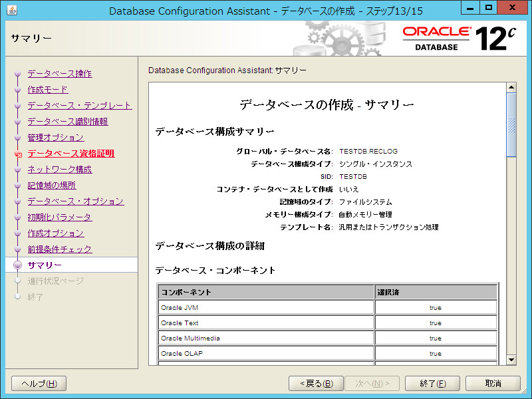Viewport: 532px width, 399px height.
Task: Click the true value for Oracle OLAP
Action: pos(436,354)
